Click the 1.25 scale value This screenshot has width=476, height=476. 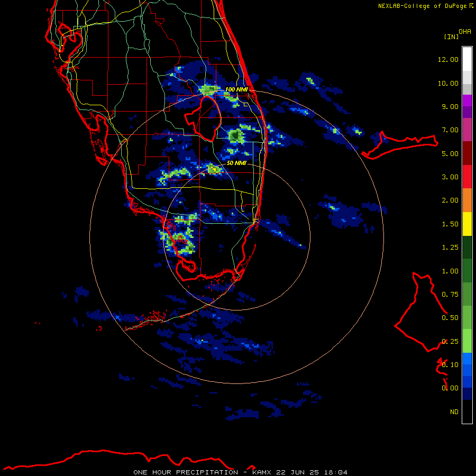[450, 248]
